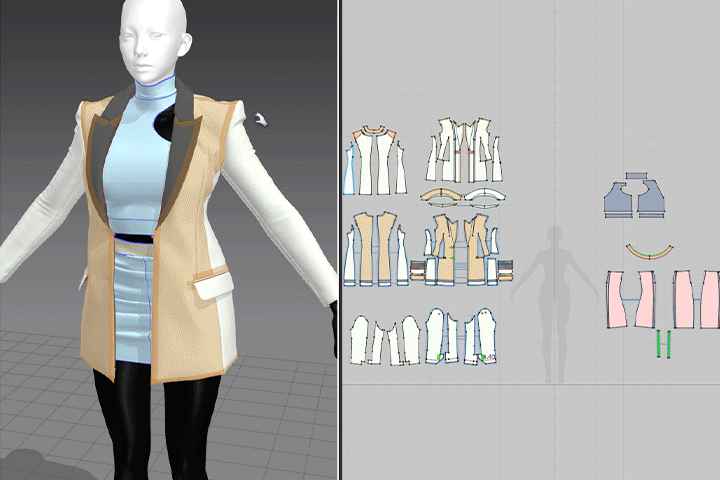
Task: Select the blue-gray rectangular collar strip pattern
Action: [x=636, y=176]
